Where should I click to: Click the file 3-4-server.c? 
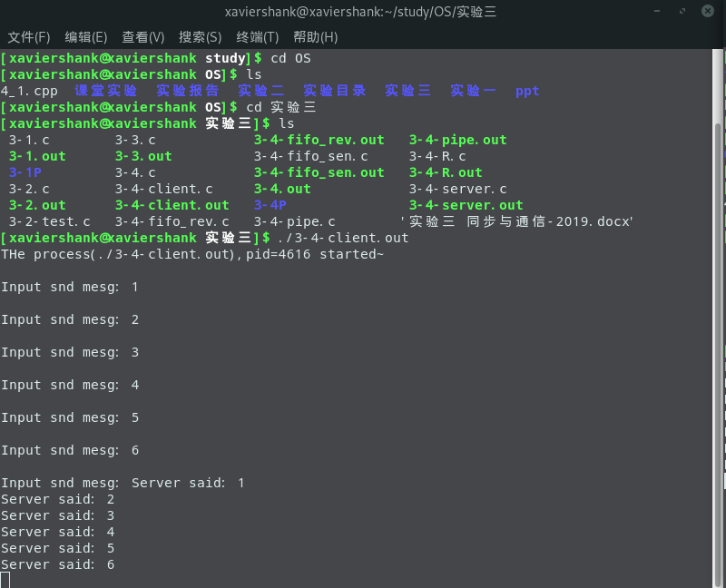(x=458, y=189)
